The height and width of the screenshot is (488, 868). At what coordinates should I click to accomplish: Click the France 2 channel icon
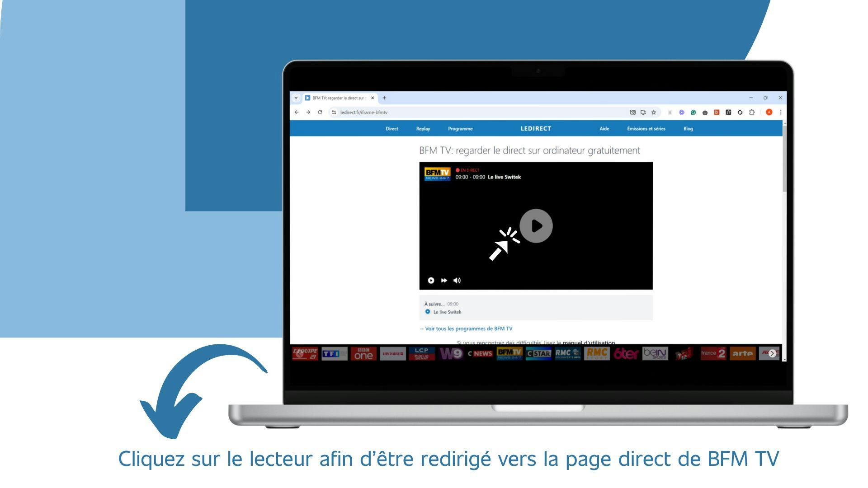(x=713, y=353)
